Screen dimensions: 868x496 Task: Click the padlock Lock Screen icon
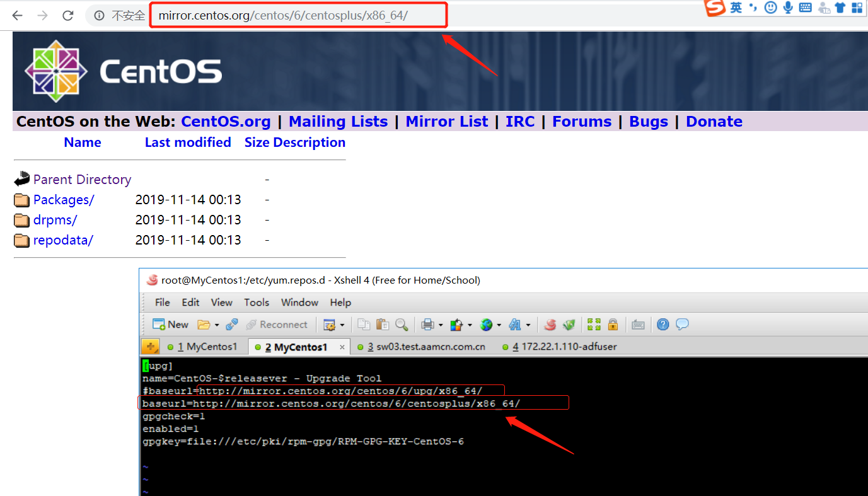pos(613,325)
